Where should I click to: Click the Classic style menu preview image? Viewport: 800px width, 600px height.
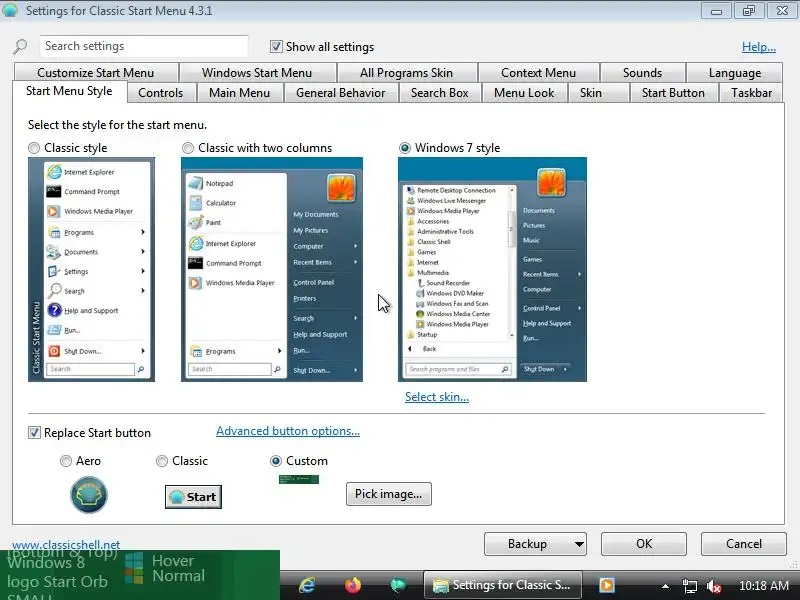[91, 269]
